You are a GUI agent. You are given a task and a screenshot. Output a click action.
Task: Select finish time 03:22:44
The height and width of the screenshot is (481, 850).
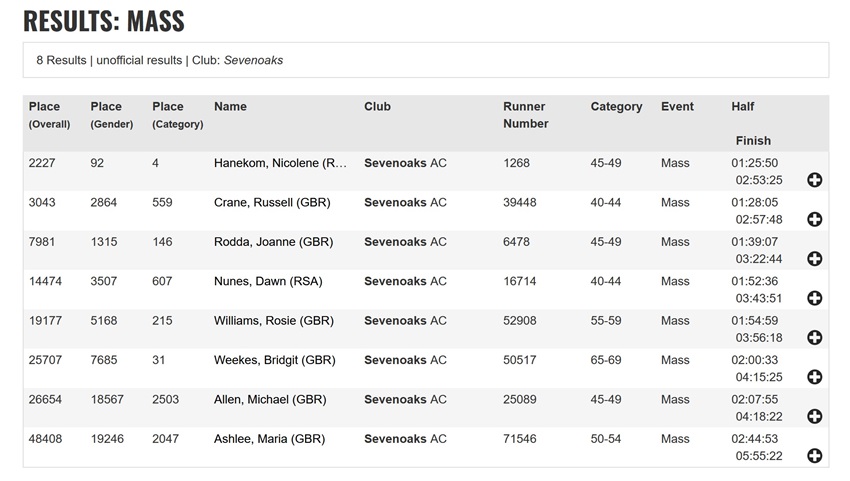759,259
